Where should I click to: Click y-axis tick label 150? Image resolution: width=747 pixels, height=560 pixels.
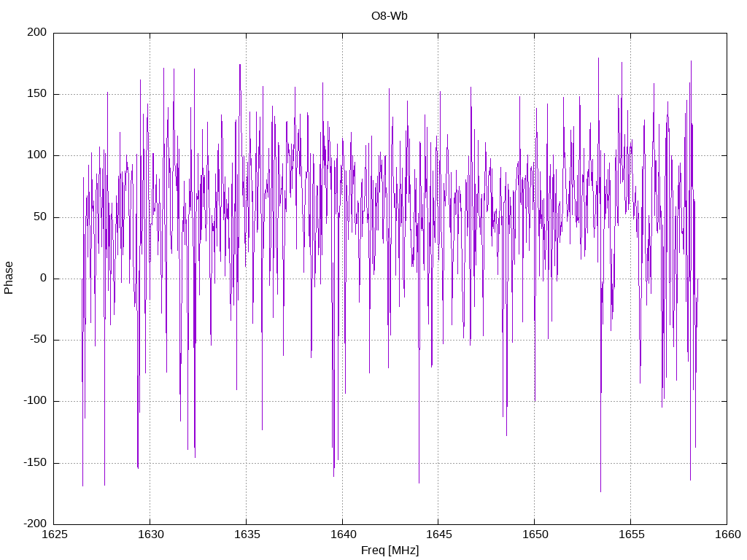(x=37, y=94)
